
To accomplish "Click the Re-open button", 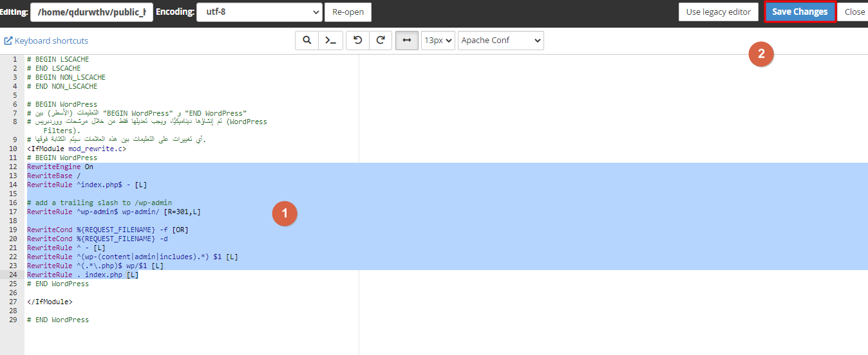I will tap(348, 12).
